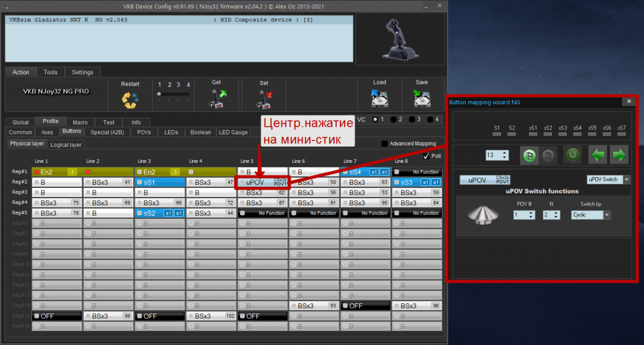Toggle the Poll checkbox

coord(426,156)
